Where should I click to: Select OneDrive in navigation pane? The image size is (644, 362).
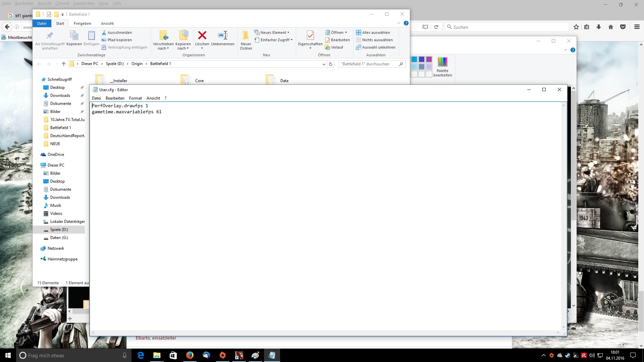point(56,155)
